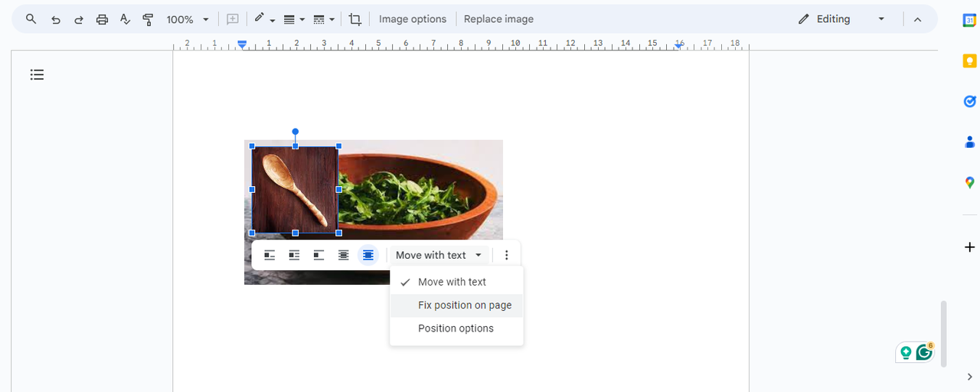Show the document outline

[37, 74]
